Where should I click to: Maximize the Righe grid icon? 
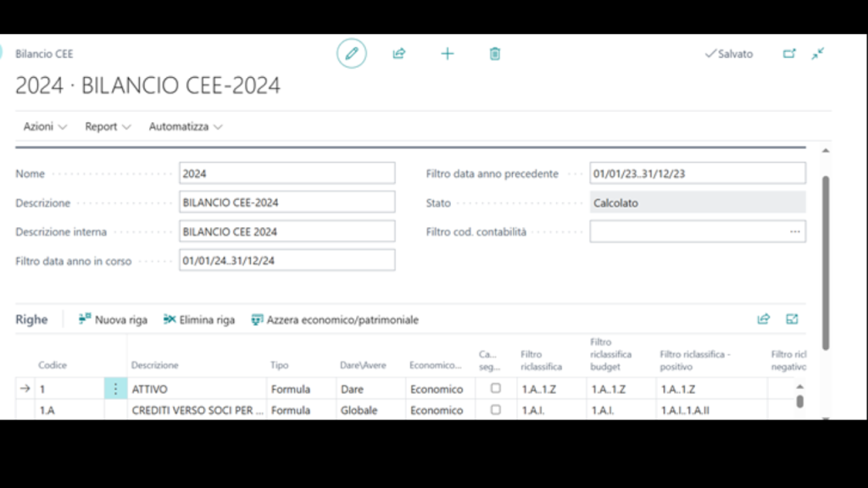click(793, 319)
